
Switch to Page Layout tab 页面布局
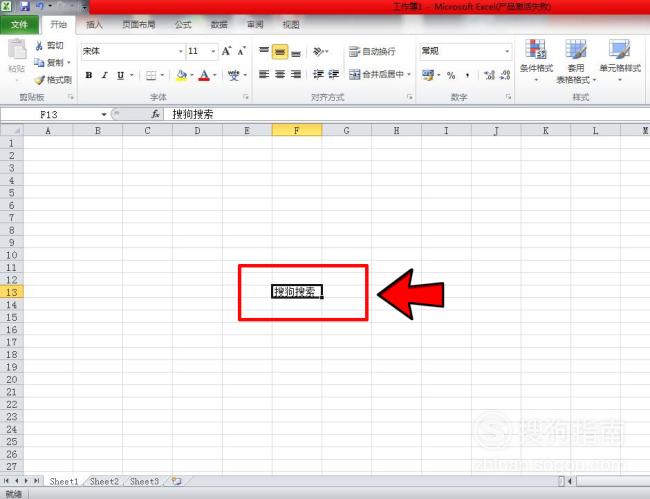(x=139, y=25)
